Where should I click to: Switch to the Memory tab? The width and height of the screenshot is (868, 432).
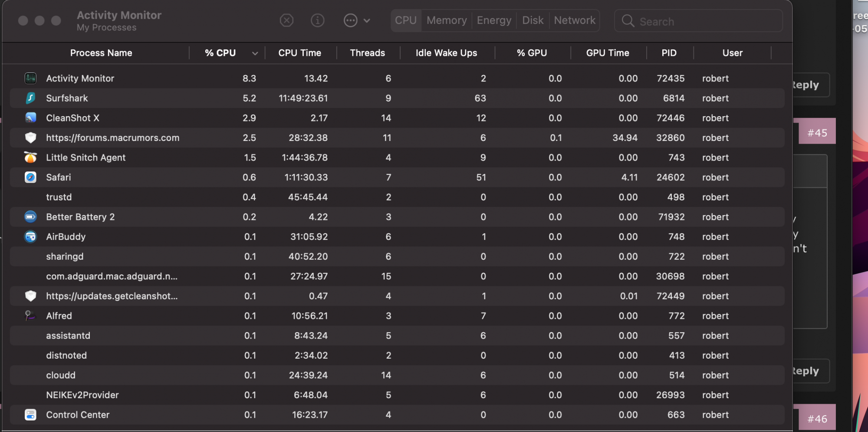tap(447, 20)
